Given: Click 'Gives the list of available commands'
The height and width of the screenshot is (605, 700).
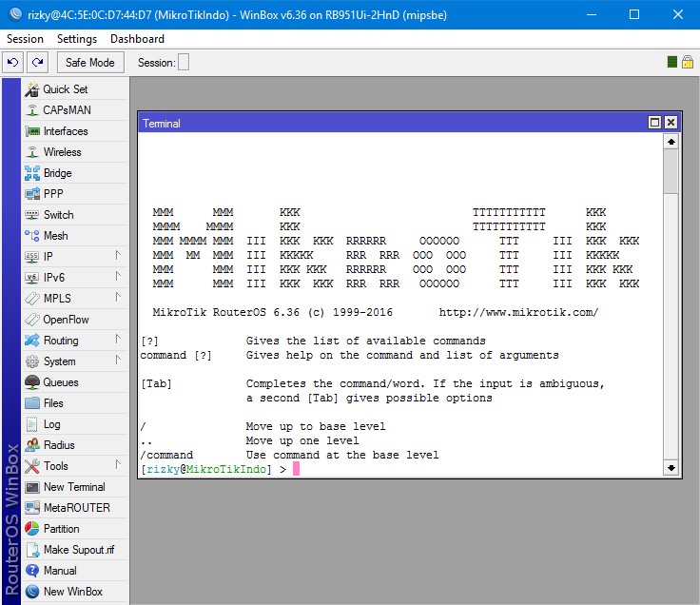Looking at the screenshot, I should tap(365, 341).
